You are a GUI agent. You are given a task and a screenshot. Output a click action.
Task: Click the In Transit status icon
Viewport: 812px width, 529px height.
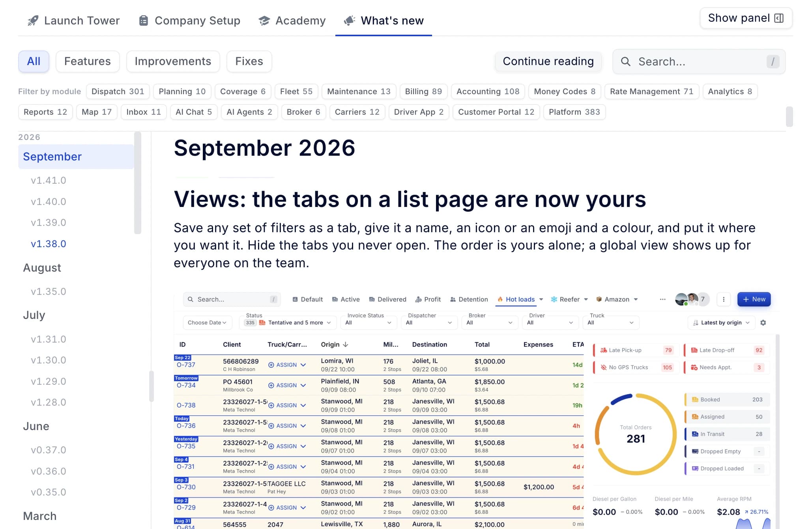[695, 434]
